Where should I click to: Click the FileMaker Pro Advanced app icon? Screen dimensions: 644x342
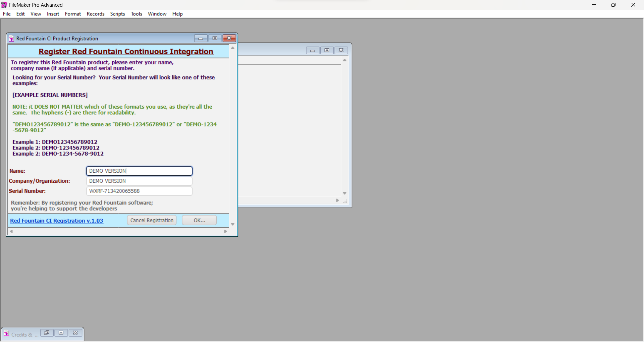(4, 5)
